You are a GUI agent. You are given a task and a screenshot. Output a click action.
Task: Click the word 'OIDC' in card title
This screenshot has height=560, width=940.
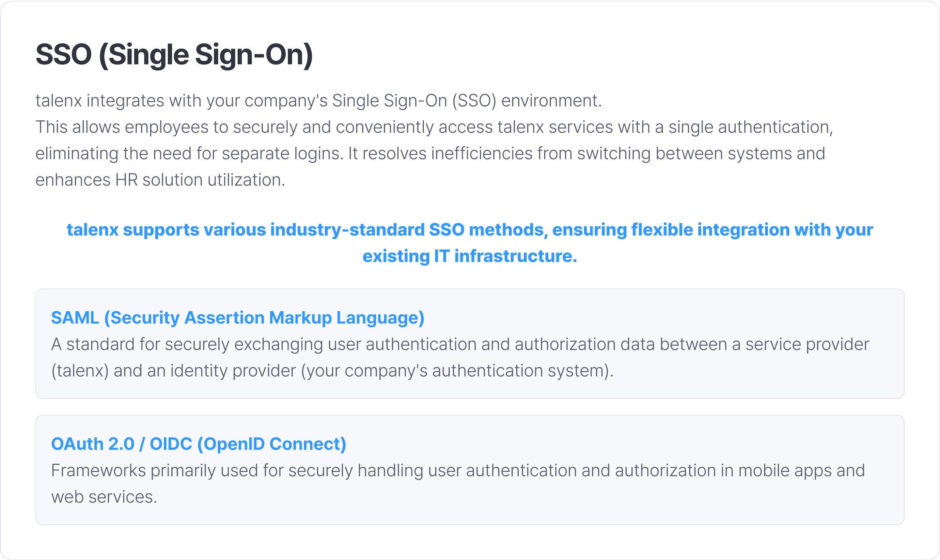[x=171, y=444]
